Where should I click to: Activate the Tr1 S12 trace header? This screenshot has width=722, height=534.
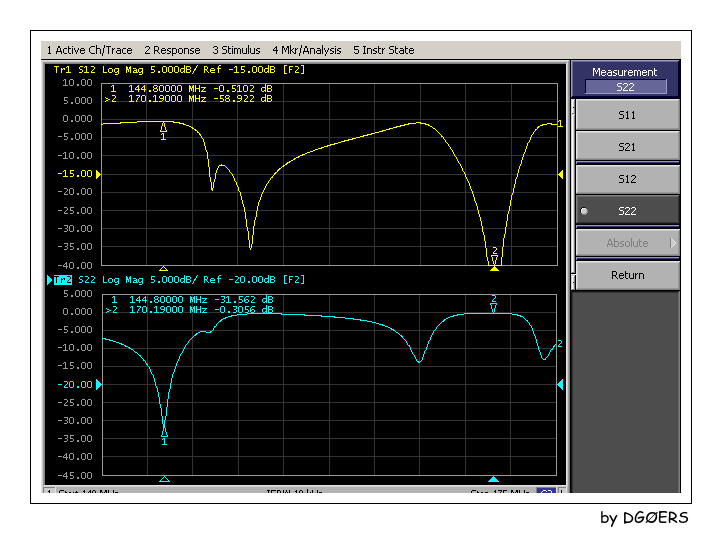point(179,70)
